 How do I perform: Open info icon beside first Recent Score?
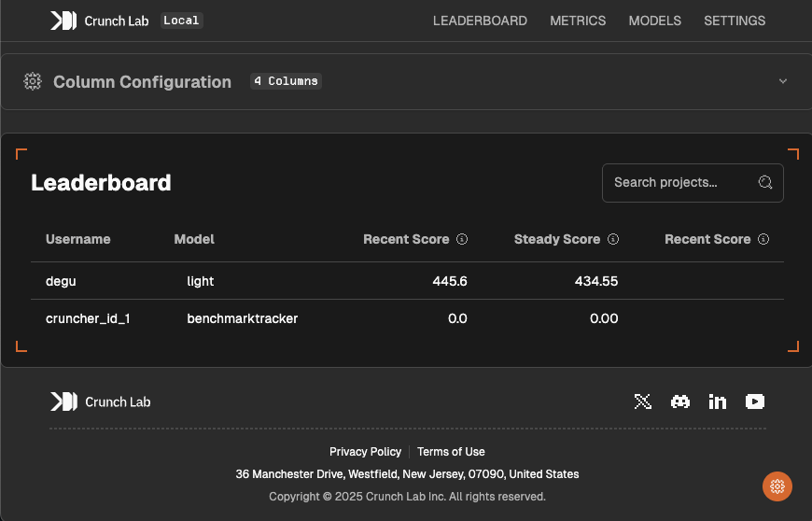462,239
